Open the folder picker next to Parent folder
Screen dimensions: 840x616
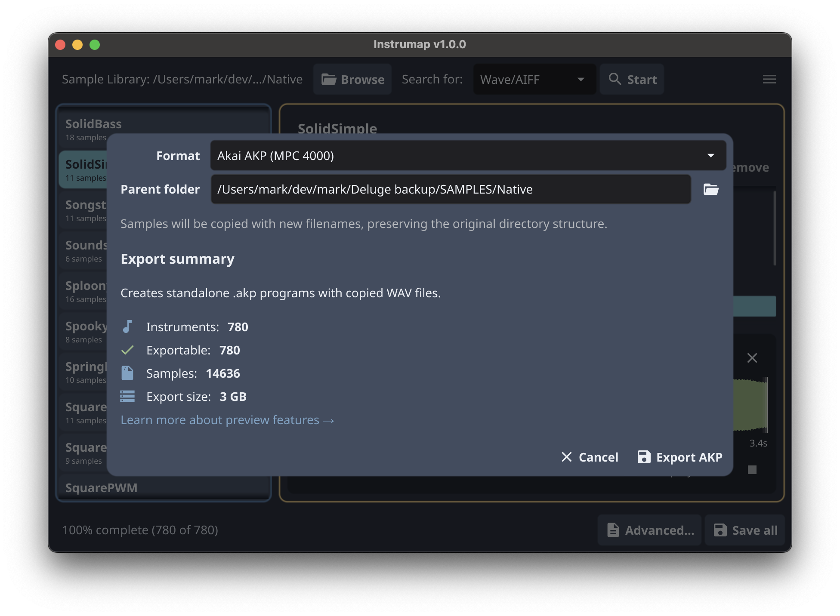click(x=711, y=189)
